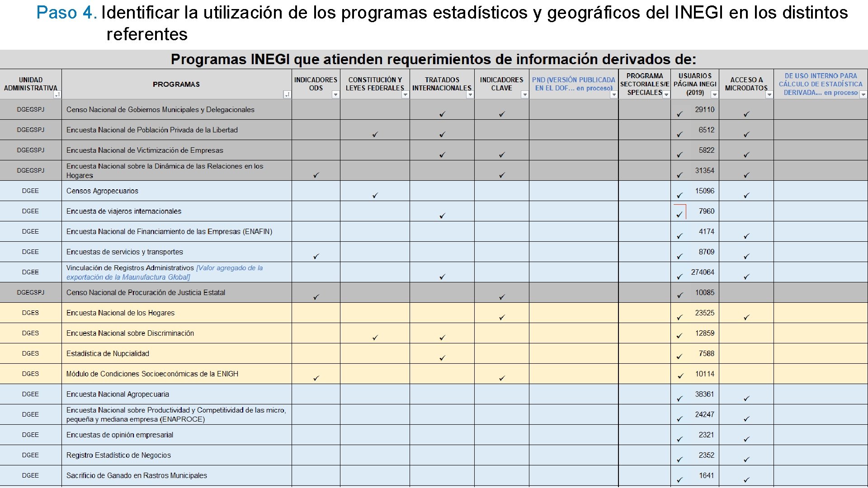Screen dimensions: 868x488
Task: Select the INDICADORES CLAVE column header
Action: [501, 84]
